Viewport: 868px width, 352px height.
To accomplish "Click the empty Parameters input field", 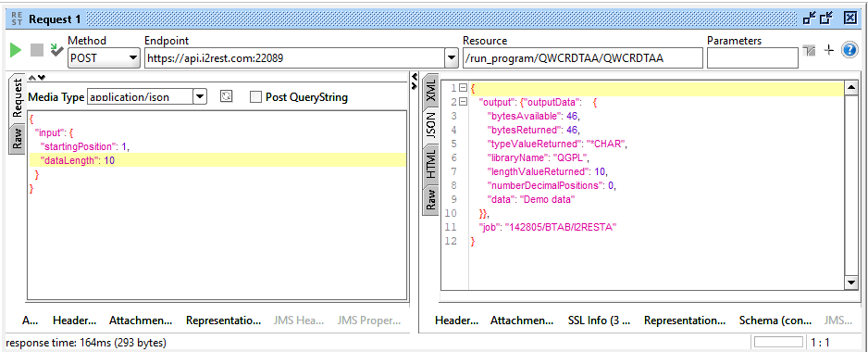I will [753, 57].
